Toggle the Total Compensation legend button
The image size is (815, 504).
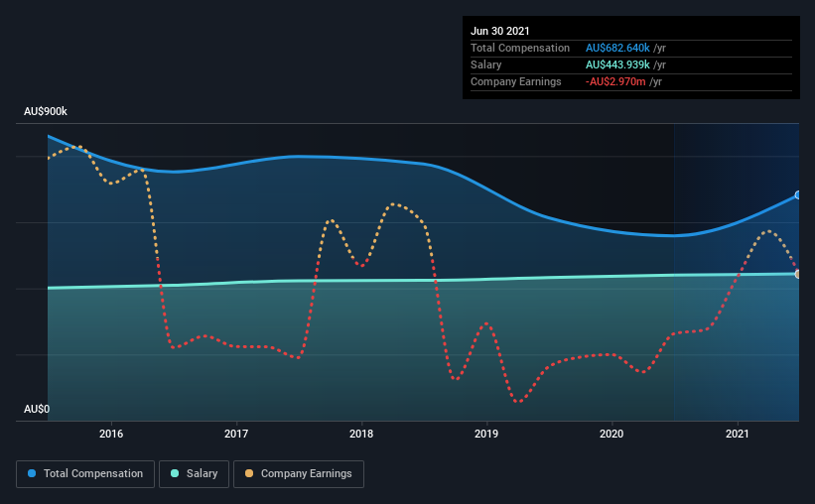pos(85,474)
